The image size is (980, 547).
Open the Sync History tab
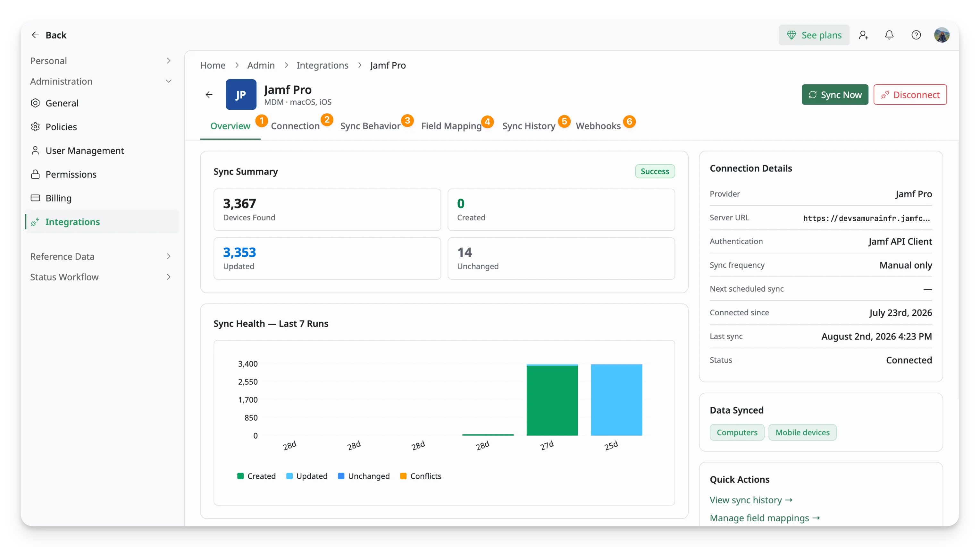pos(528,126)
